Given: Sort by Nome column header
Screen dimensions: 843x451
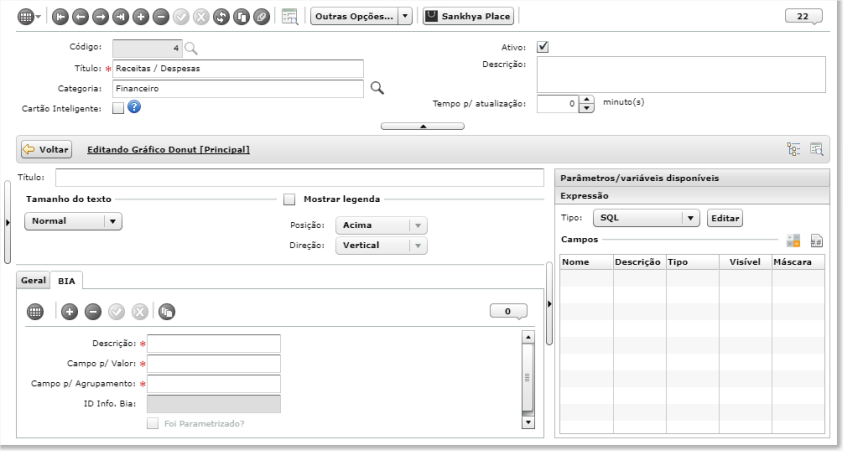Looking at the screenshot, I should (586, 262).
